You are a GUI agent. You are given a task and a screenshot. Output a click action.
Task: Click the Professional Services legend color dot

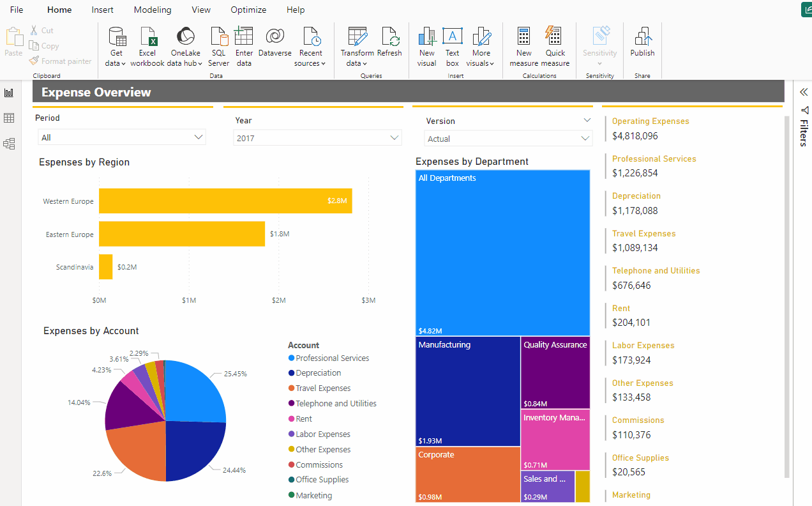coord(291,358)
